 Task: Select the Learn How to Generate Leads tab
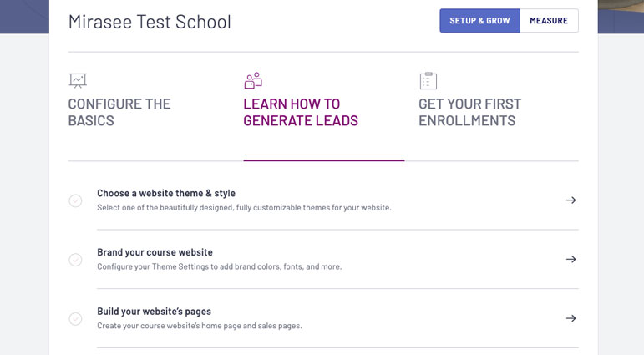pos(301,112)
